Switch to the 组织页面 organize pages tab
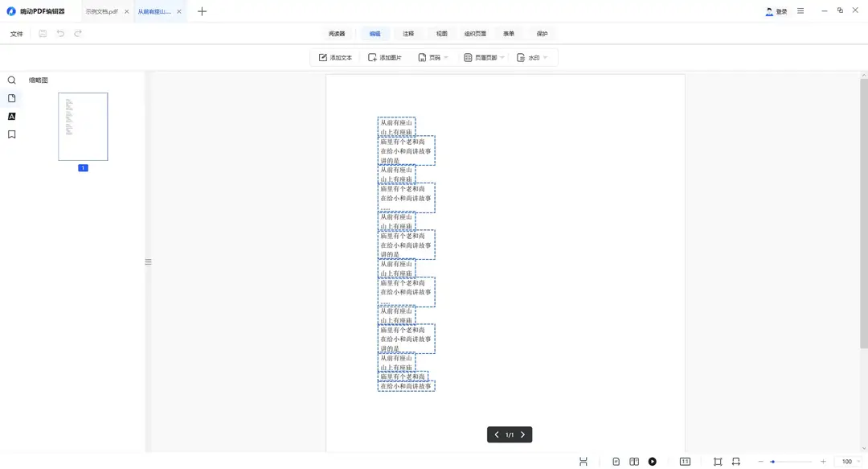 click(x=475, y=34)
